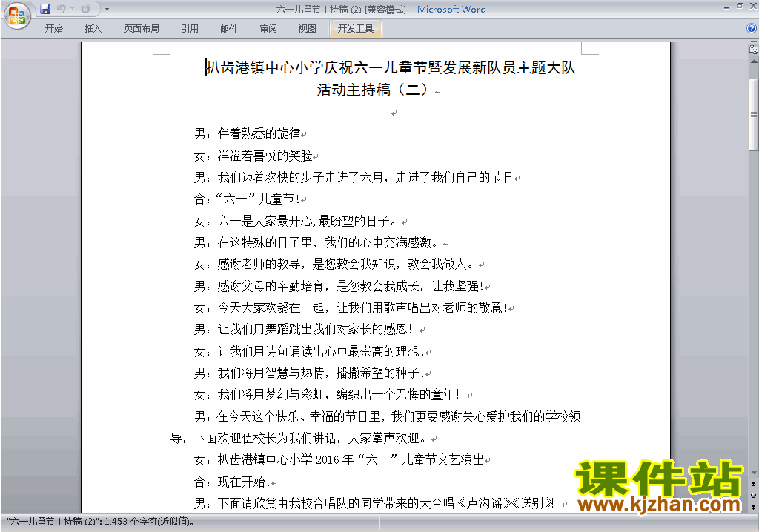Open the 审阅 tab

point(268,29)
